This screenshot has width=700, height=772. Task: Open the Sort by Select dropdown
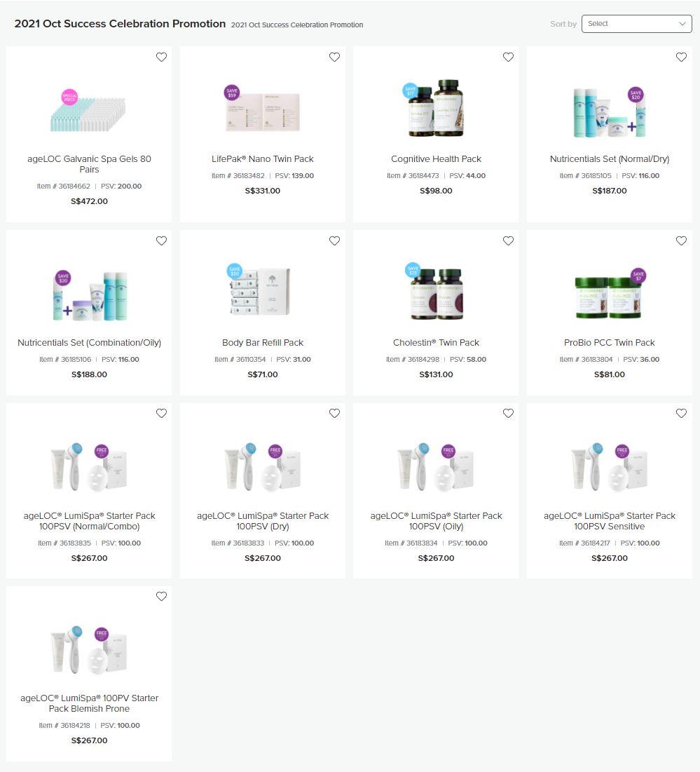coord(636,24)
